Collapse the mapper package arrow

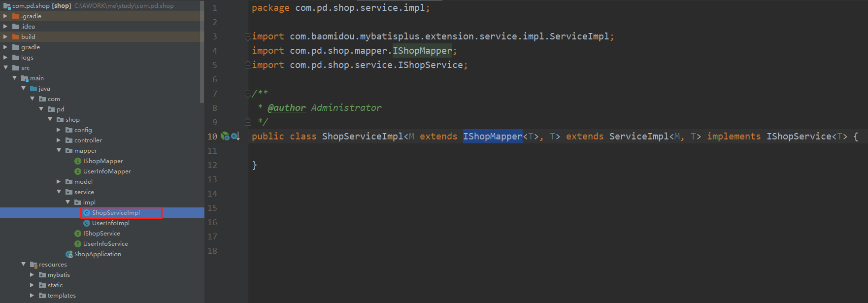59,151
